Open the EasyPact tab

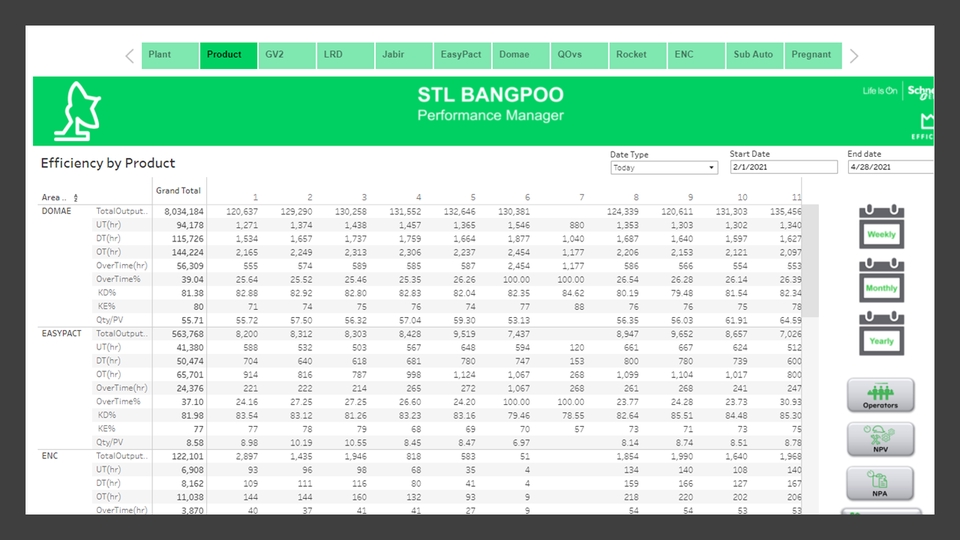coord(462,55)
